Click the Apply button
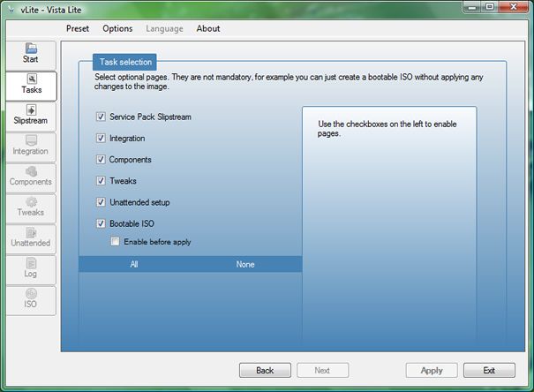This screenshot has height=392, width=534. pos(432,370)
